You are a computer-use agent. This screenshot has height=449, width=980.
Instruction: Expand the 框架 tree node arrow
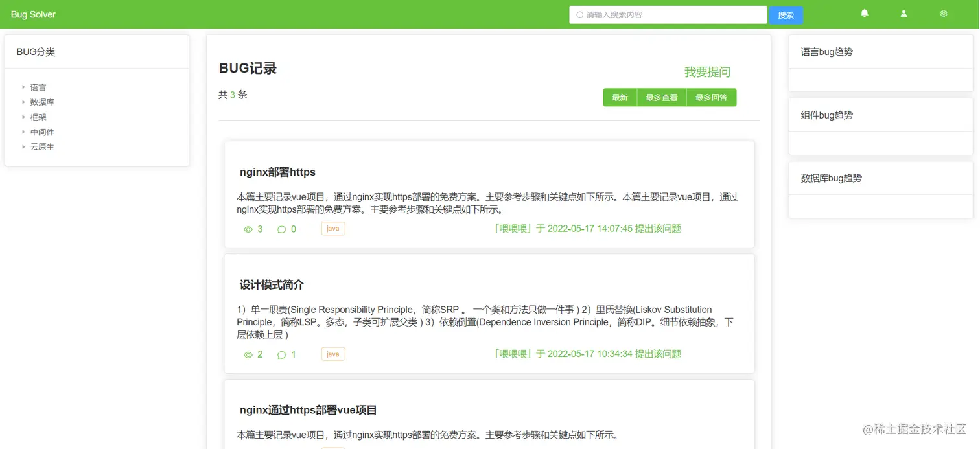click(23, 117)
